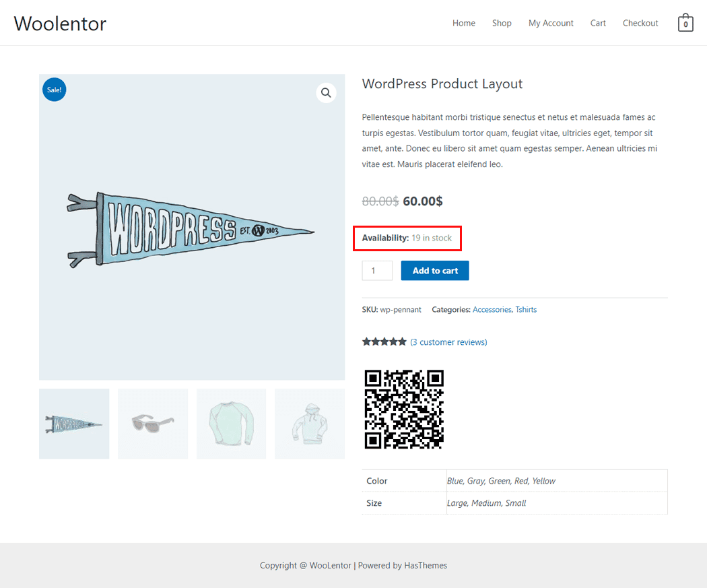Screen dimensions: 707x588
Task: Open the Checkout page
Action: pos(640,23)
